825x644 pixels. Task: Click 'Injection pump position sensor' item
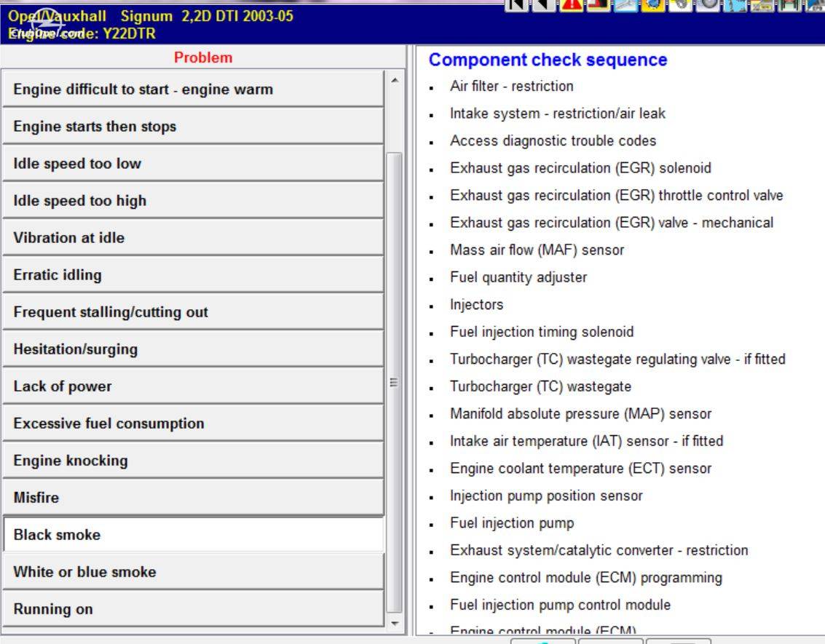[546, 496]
